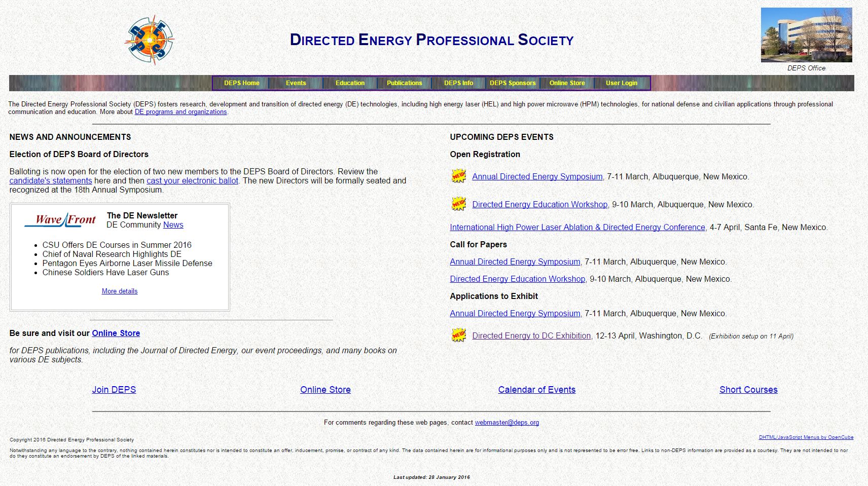This screenshot has height=486, width=868.
Task: Open the Short Courses link
Action: (748, 390)
